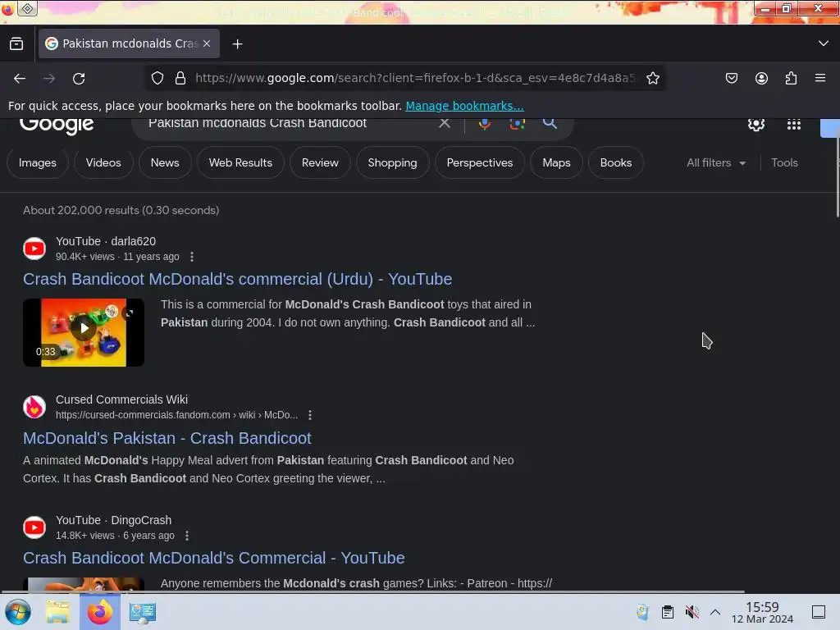
Task: Show desktop with corner button
Action: point(819,612)
